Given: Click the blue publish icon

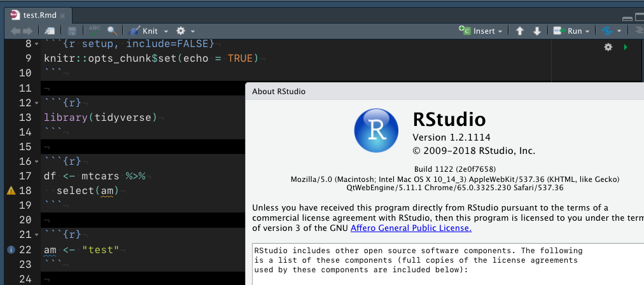Looking at the screenshot, I should (607, 31).
